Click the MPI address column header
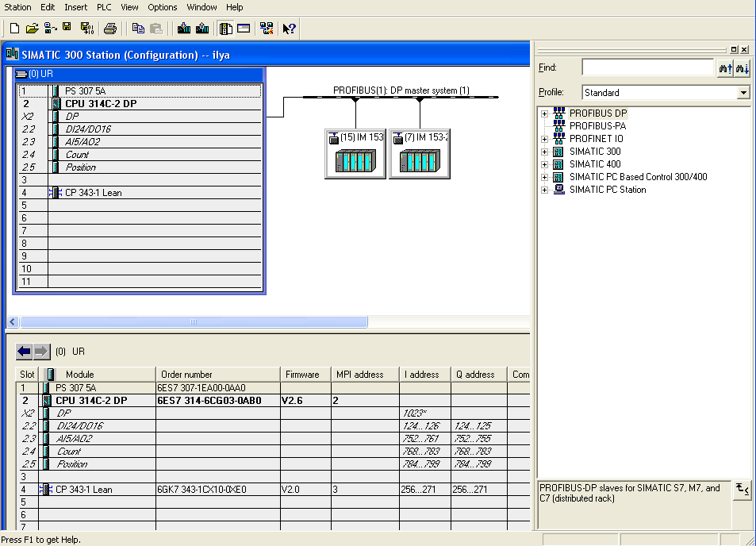This screenshot has width=756, height=546. tap(365, 375)
